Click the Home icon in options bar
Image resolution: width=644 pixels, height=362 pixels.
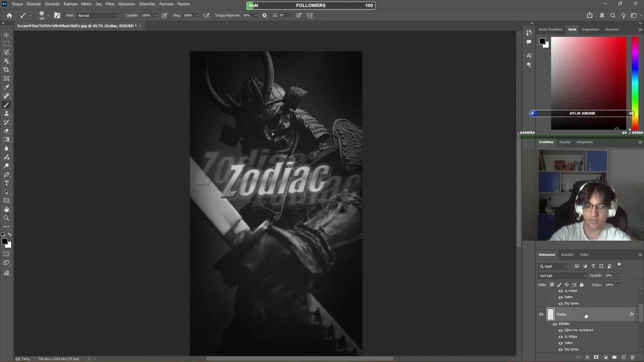[9, 15]
